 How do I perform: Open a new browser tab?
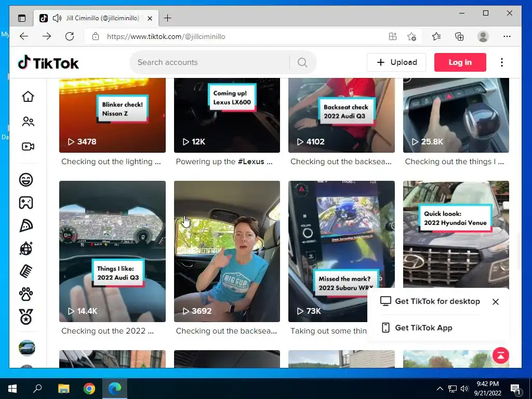[168, 18]
